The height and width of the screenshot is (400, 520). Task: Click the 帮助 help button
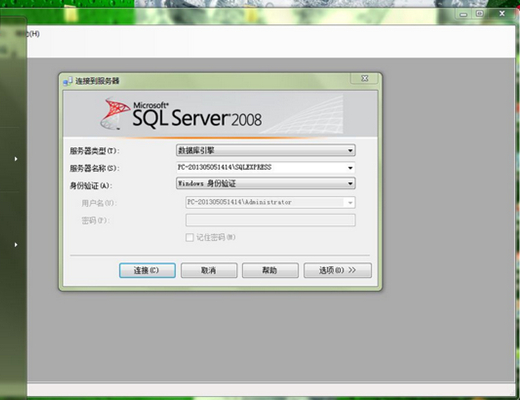[x=270, y=270]
